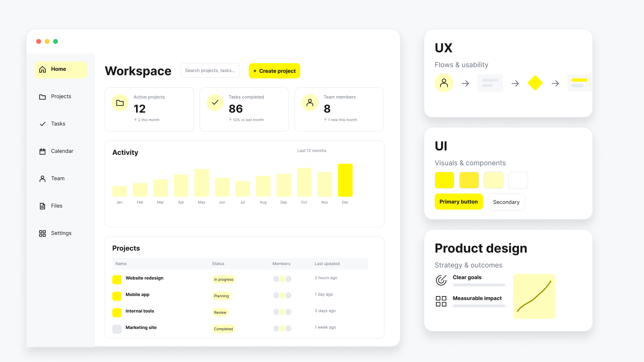The width and height of the screenshot is (644, 362).
Task: Click the Mobile app yellow square icon
Action: (x=117, y=296)
